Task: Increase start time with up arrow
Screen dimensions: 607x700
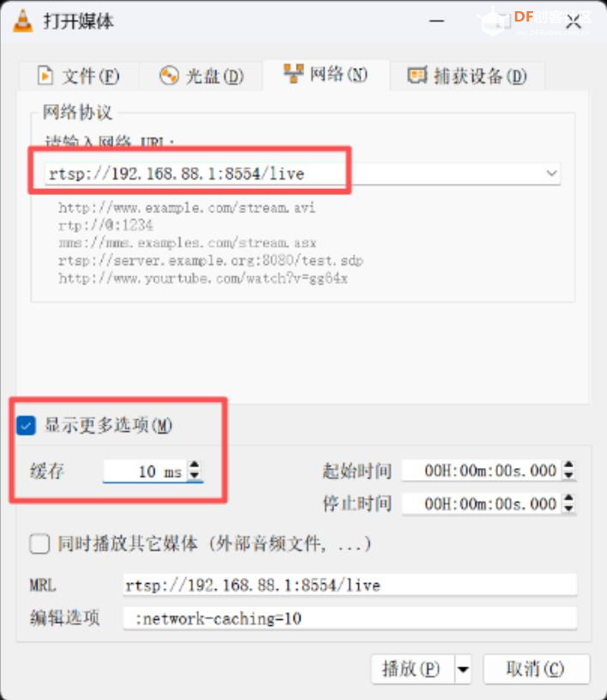Action: pos(568,466)
